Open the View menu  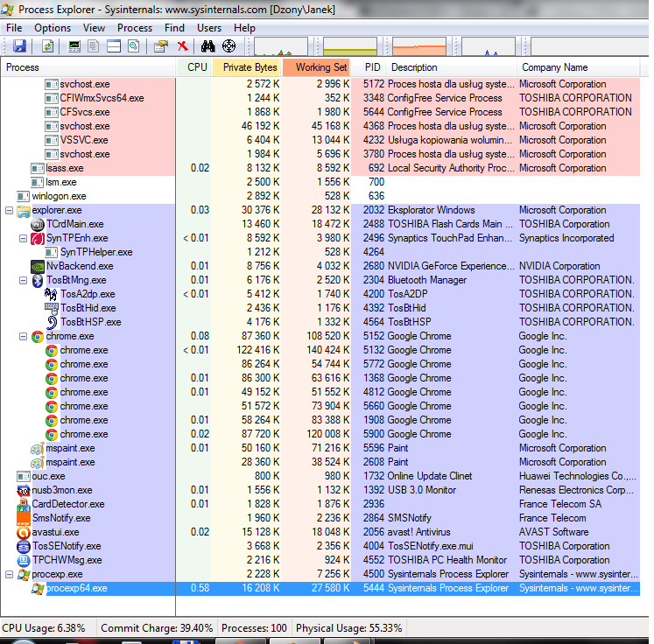94,28
